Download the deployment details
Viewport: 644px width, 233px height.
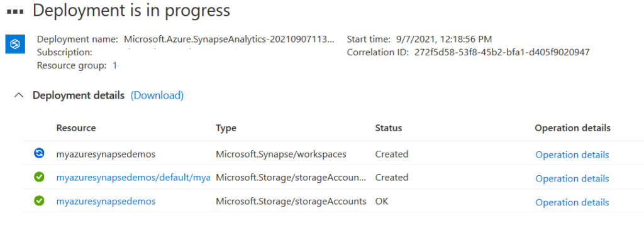point(157,95)
